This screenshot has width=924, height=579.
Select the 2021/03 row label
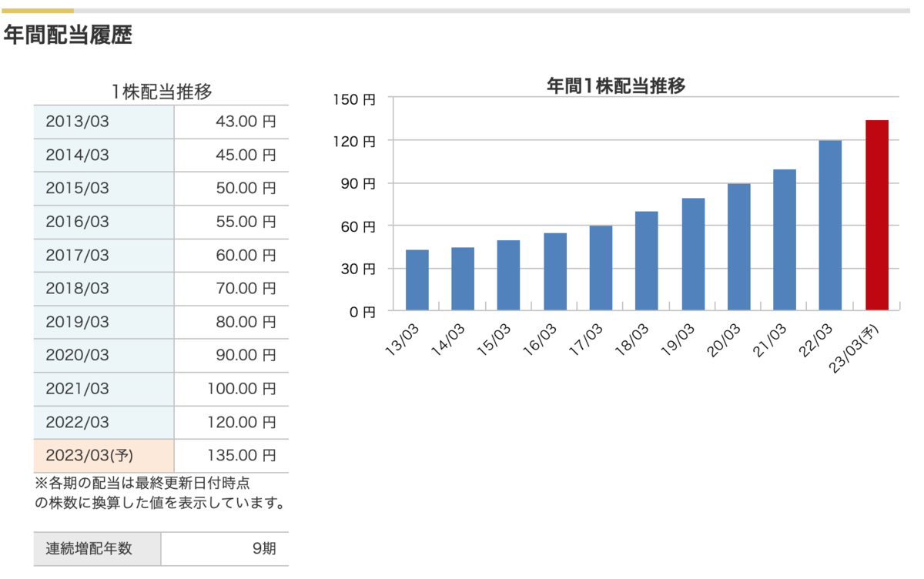[x=104, y=389]
